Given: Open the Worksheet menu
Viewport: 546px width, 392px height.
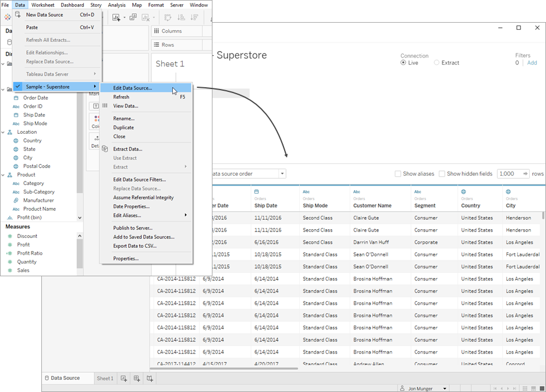Looking at the screenshot, I should [x=43, y=5].
